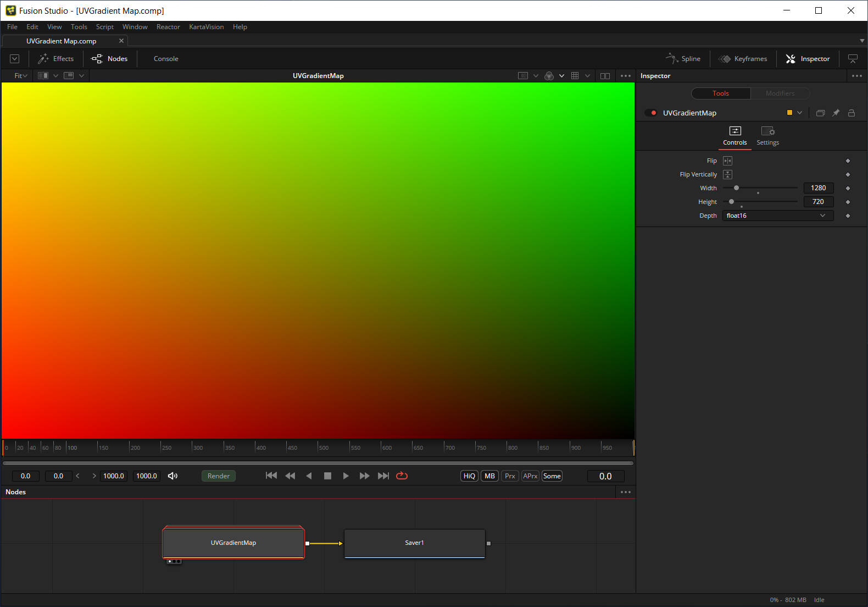Click the sub-view picture-in-picture icon
The height and width of the screenshot is (607, 868).
tap(69, 76)
